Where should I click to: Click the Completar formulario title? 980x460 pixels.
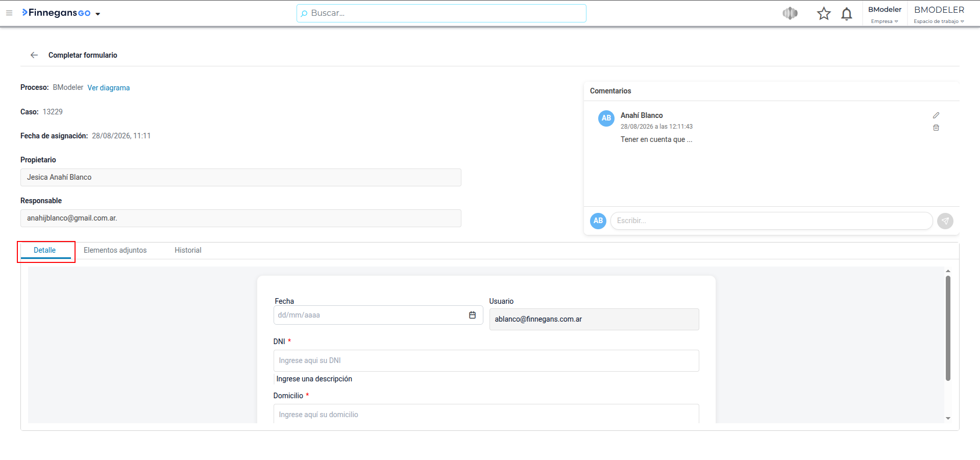pyautogui.click(x=83, y=55)
